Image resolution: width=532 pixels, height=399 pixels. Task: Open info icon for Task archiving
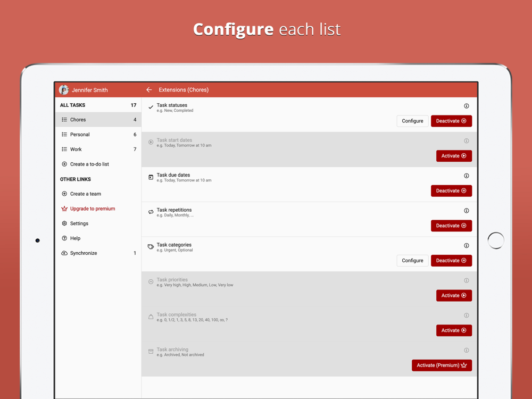pyautogui.click(x=467, y=351)
